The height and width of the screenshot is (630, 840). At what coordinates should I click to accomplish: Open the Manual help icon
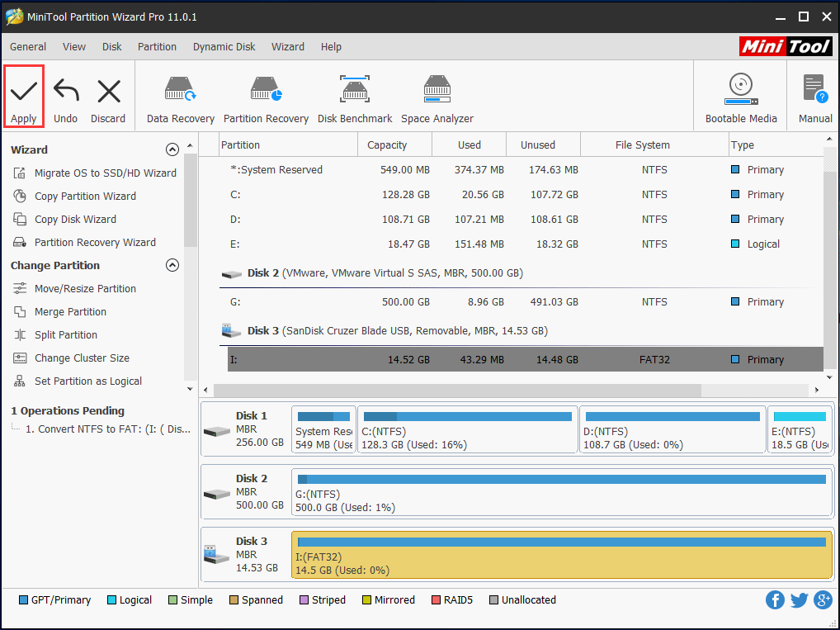pos(815,98)
